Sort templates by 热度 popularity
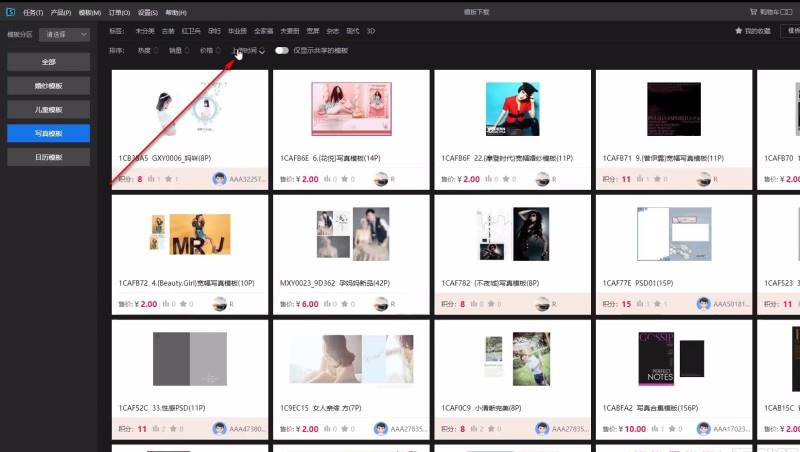Screen dimensions: 800x452 (148, 51)
